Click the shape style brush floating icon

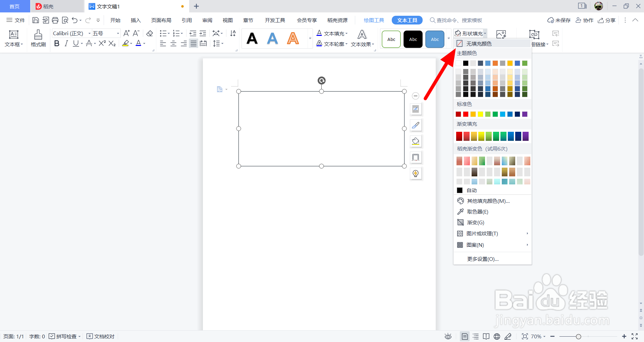416,125
